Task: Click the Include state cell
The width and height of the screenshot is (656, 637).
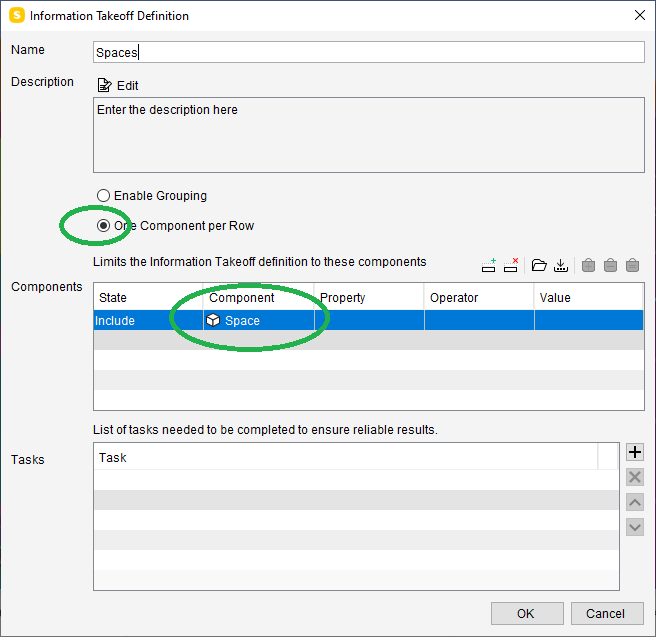Action: point(149,320)
